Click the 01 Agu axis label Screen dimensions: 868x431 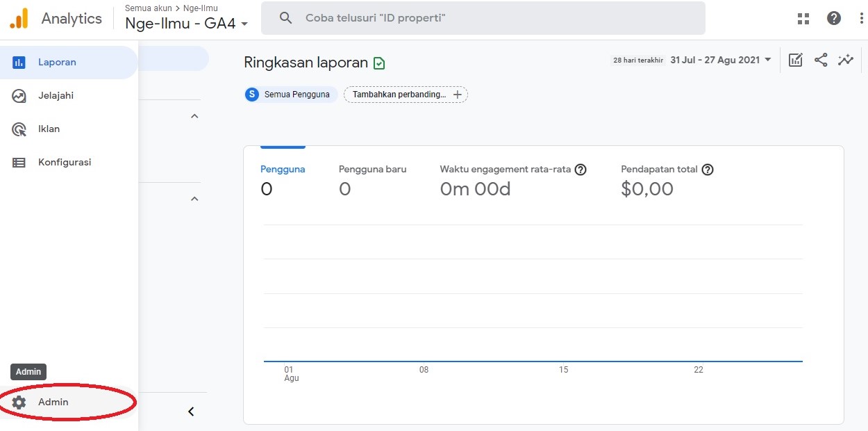pyautogui.click(x=292, y=374)
